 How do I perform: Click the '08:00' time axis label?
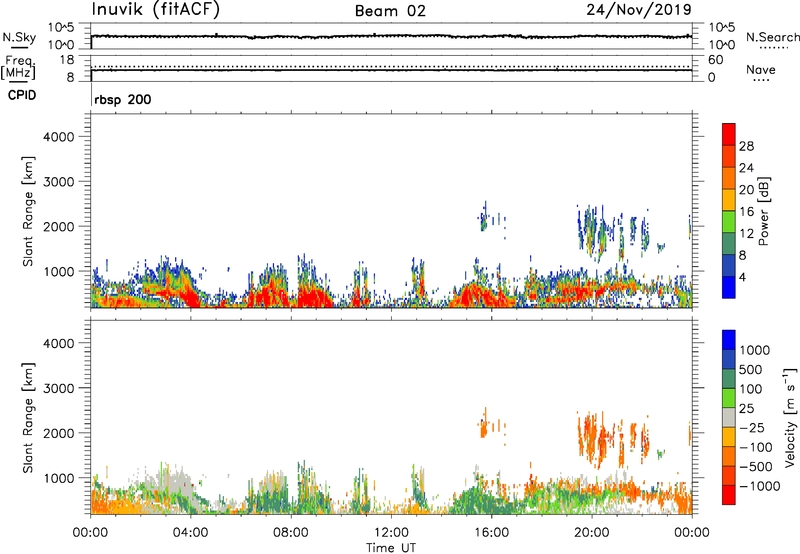(291, 533)
